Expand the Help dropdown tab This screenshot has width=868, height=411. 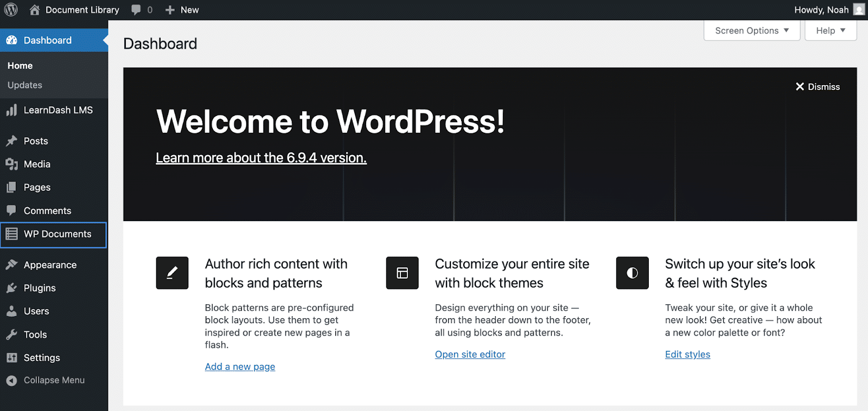[831, 30]
